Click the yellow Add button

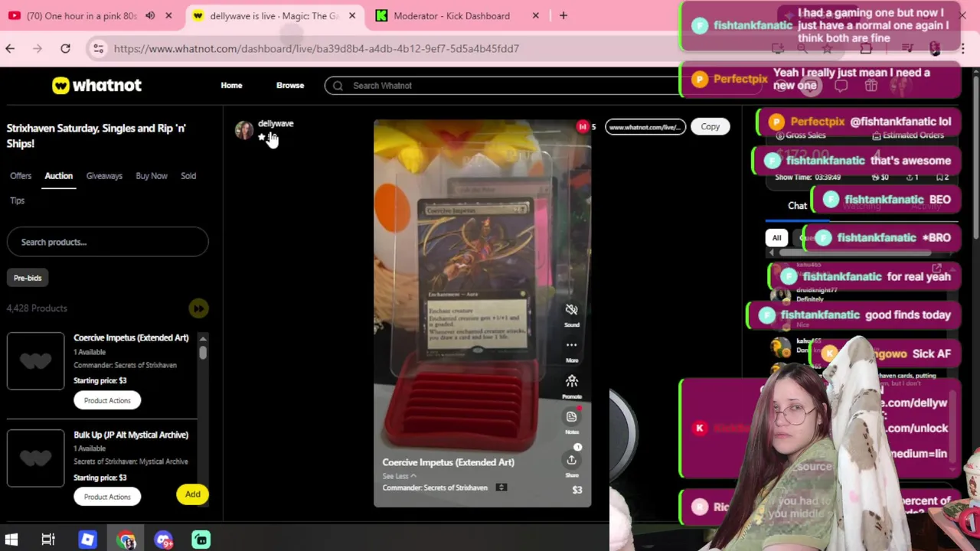[x=192, y=494]
